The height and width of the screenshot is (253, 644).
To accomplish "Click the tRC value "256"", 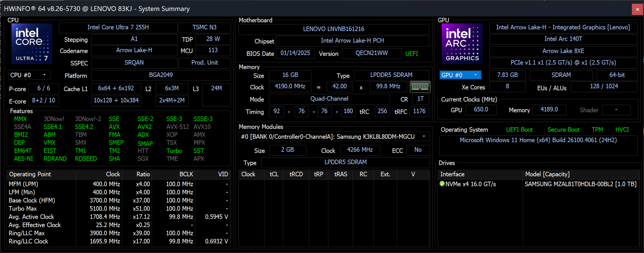I will tap(382, 111).
